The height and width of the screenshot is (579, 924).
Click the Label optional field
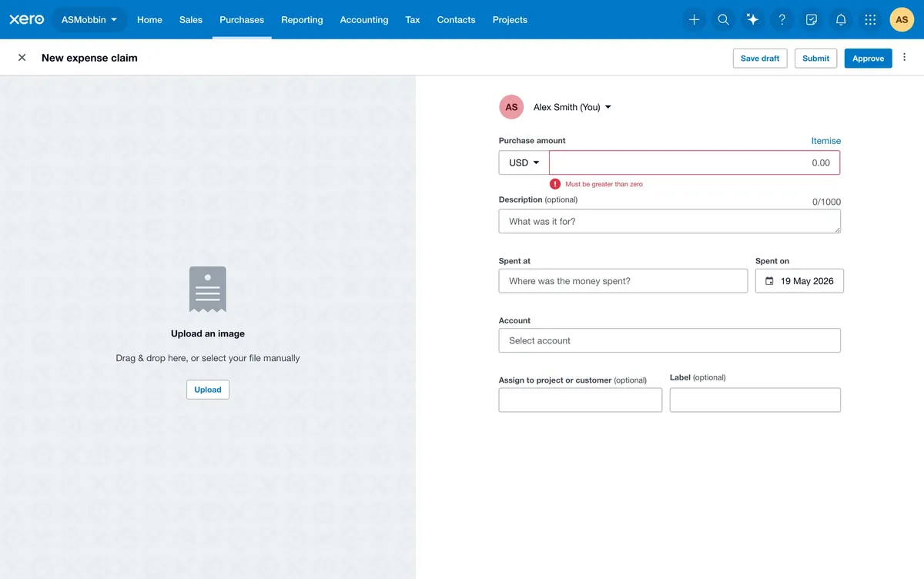[x=755, y=400]
